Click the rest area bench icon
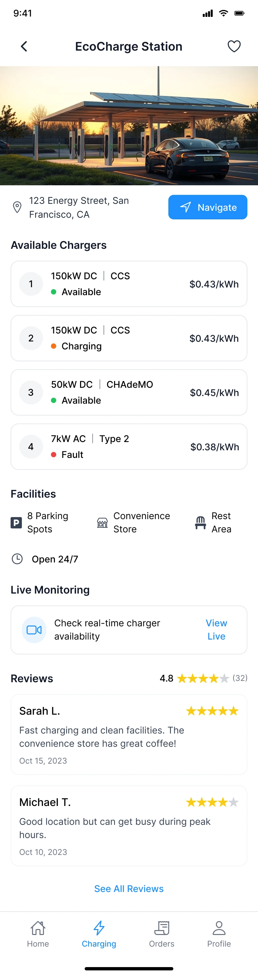The width and height of the screenshot is (258, 980). point(200,523)
